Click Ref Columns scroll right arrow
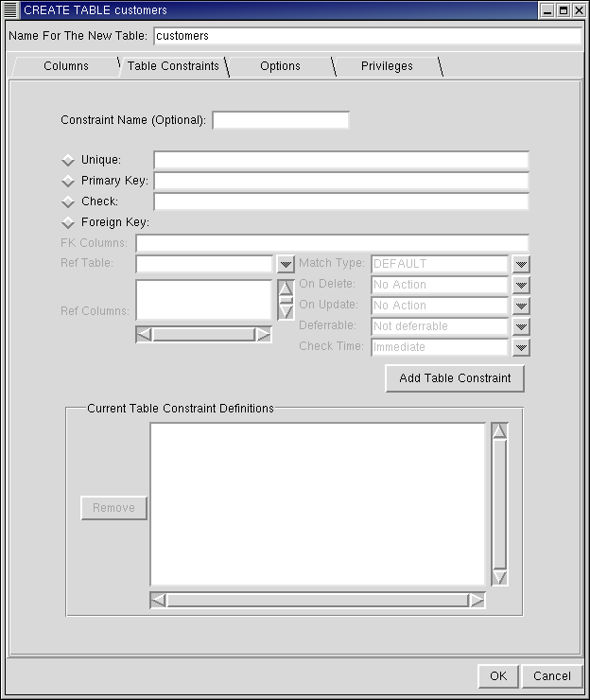 pyautogui.click(x=263, y=334)
